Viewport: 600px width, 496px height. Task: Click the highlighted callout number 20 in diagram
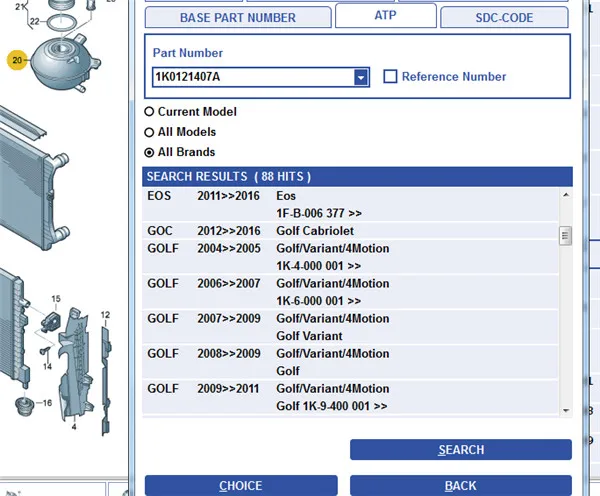(x=17, y=60)
